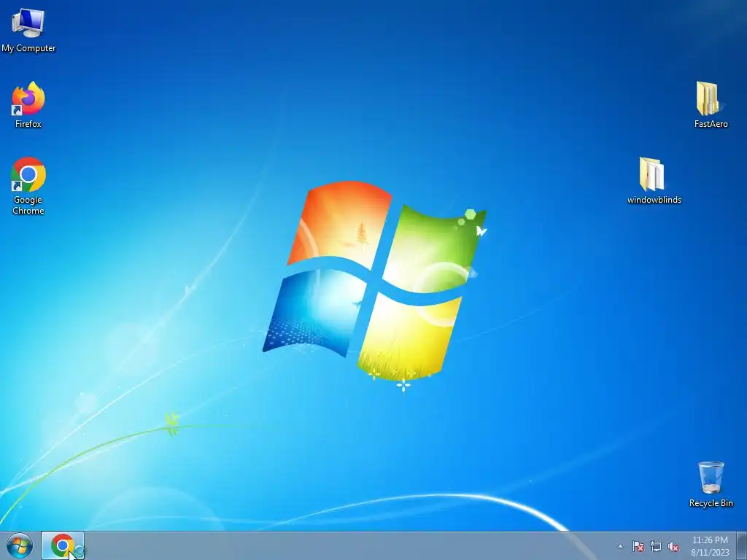This screenshot has height=560, width=747.
Task: Select the Recycle Bin icon
Action: click(711, 484)
